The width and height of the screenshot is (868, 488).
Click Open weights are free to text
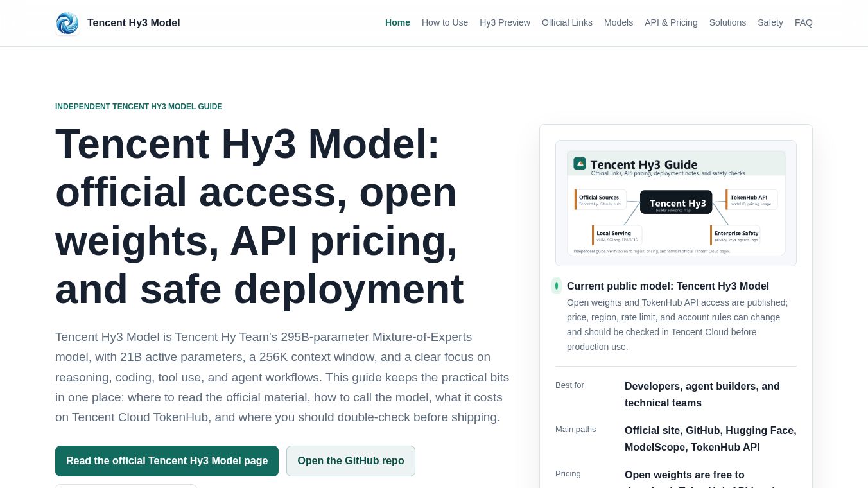click(x=684, y=475)
